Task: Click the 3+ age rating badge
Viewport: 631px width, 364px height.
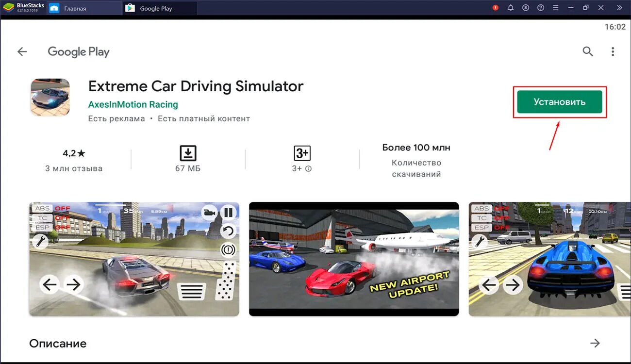Action: tap(302, 153)
